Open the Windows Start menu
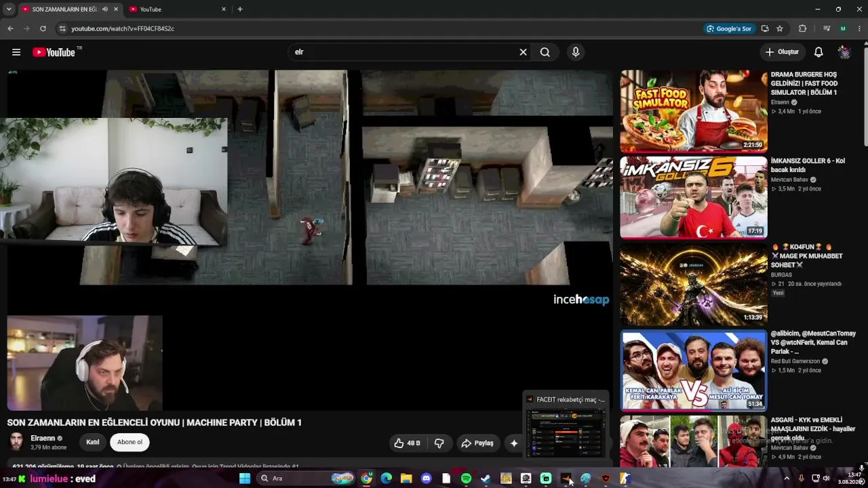 coord(245,479)
